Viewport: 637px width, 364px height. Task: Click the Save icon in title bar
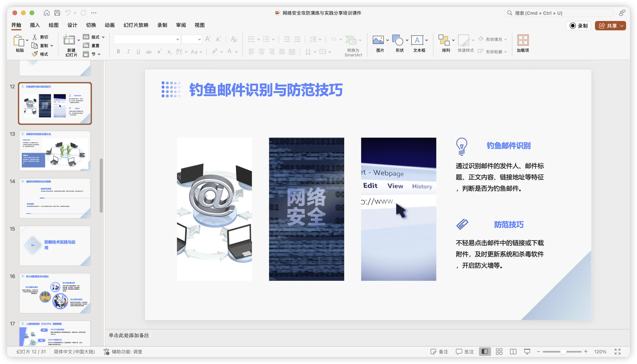[x=57, y=13]
